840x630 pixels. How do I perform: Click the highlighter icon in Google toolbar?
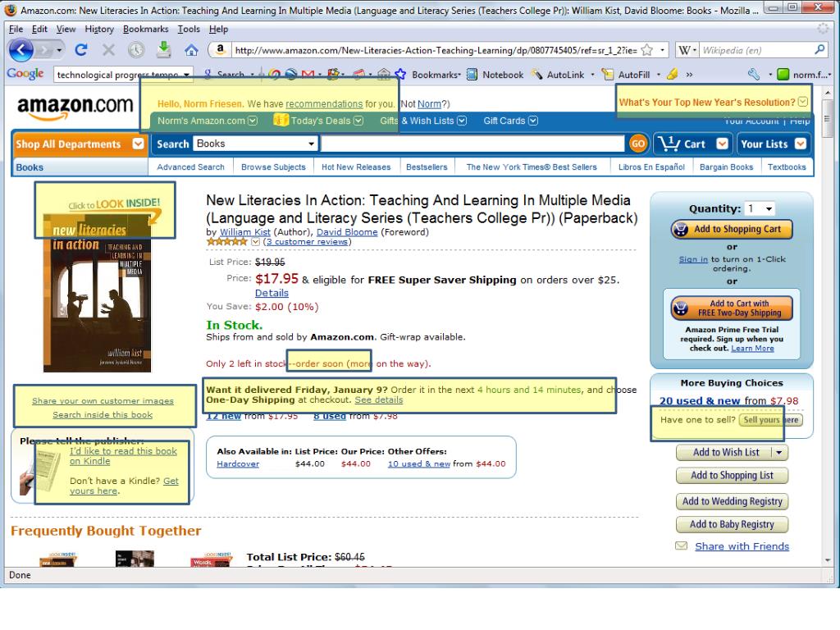click(673, 75)
